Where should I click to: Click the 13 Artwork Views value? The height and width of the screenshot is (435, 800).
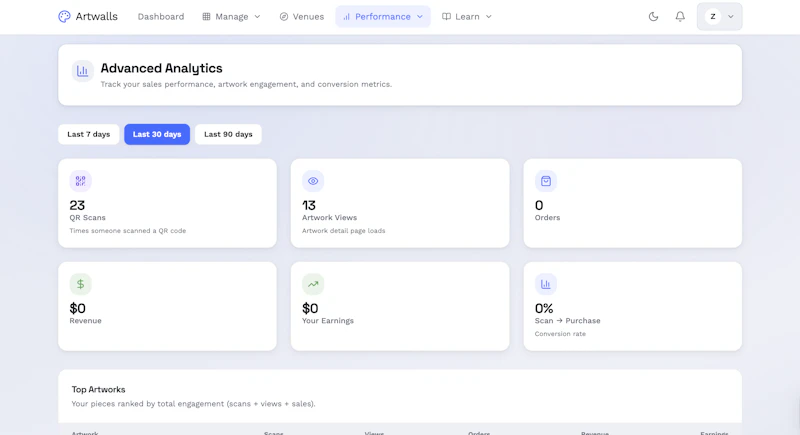click(309, 205)
